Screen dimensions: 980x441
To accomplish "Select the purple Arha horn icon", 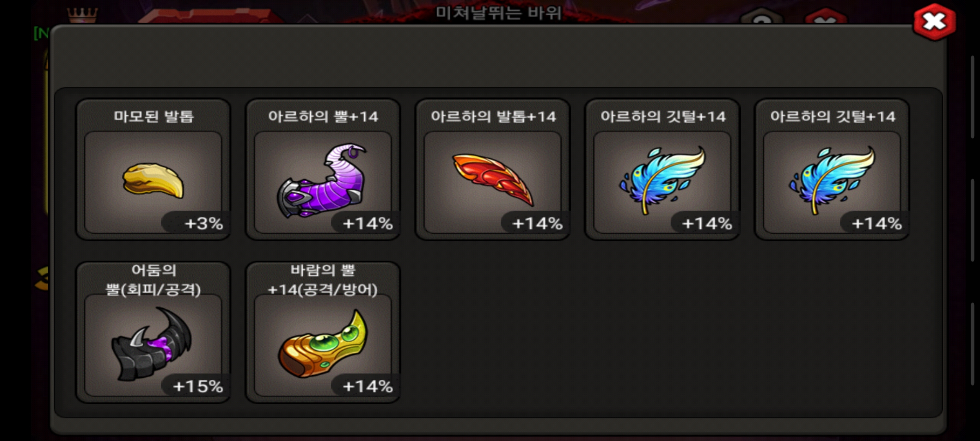I will tap(323, 181).
